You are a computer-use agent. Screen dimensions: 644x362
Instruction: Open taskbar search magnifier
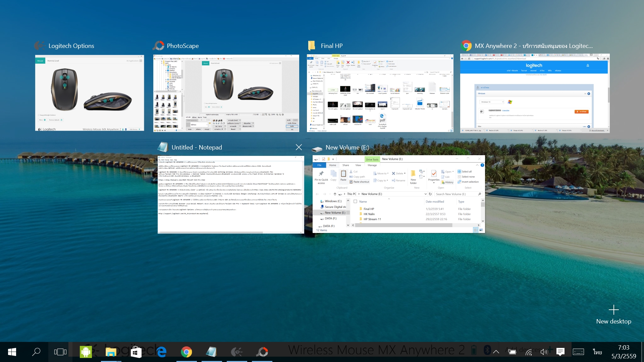36,352
